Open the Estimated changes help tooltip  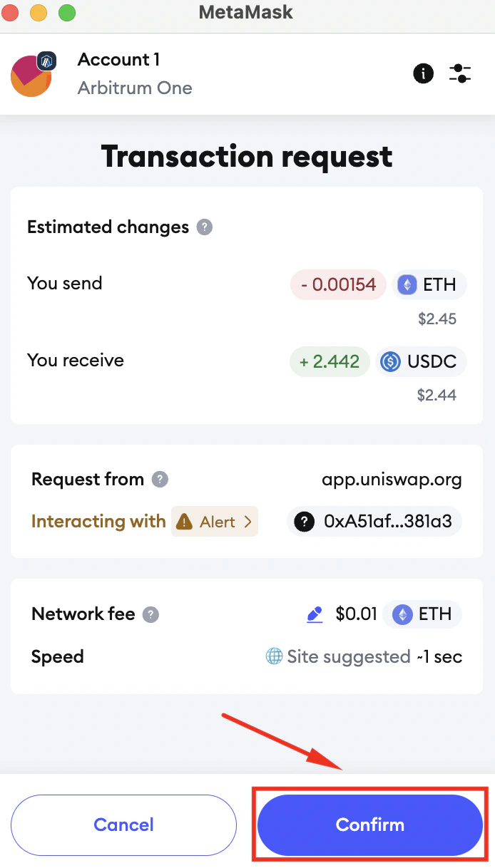[x=205, y=227]
